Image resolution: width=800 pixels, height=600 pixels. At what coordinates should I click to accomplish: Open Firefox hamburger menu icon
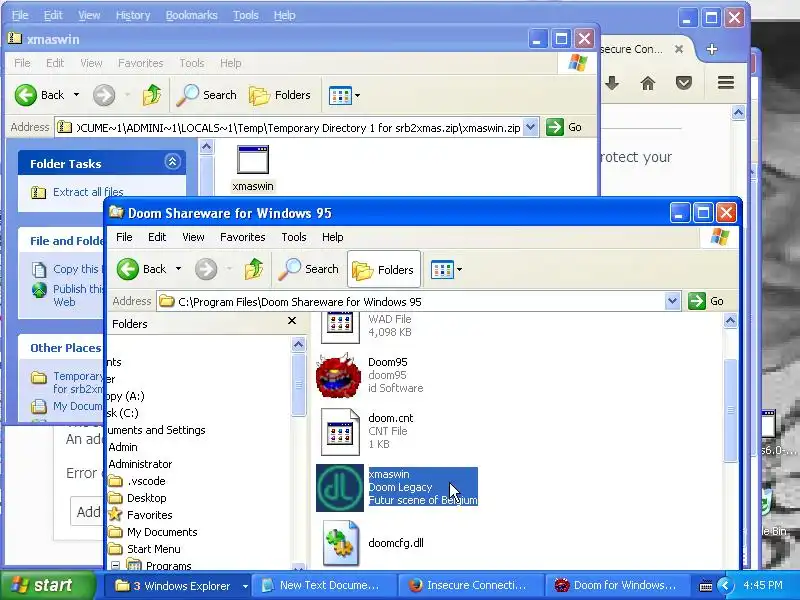(x=726, y=83)
